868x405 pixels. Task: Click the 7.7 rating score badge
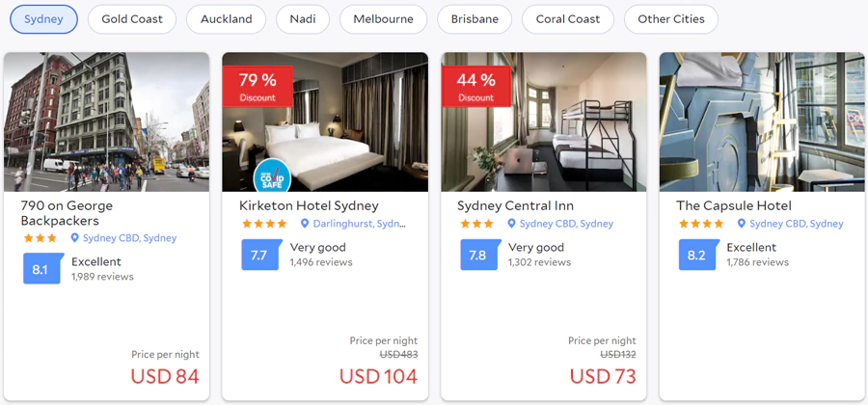259,256
